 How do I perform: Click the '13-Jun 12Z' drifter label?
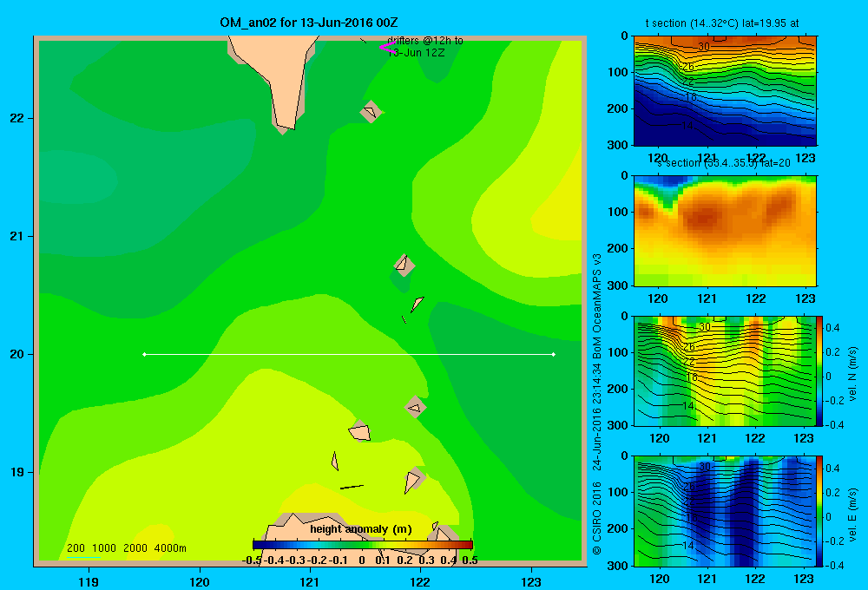416,53
